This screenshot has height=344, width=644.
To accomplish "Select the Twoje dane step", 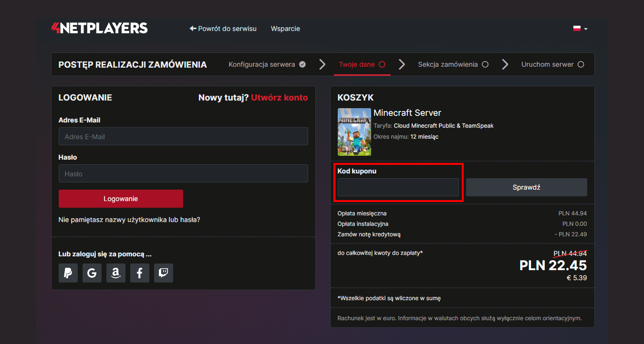I will (x=362, y=64).
